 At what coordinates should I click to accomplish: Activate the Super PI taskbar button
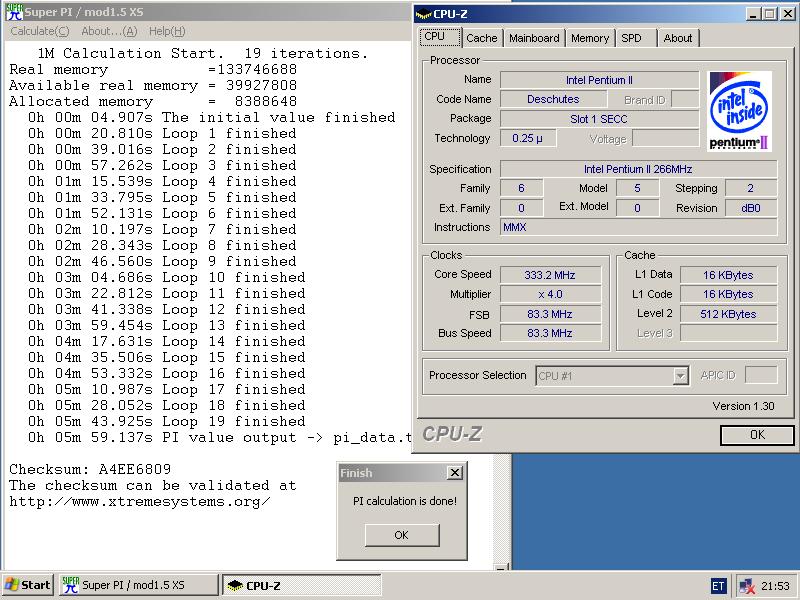(139, 585)
